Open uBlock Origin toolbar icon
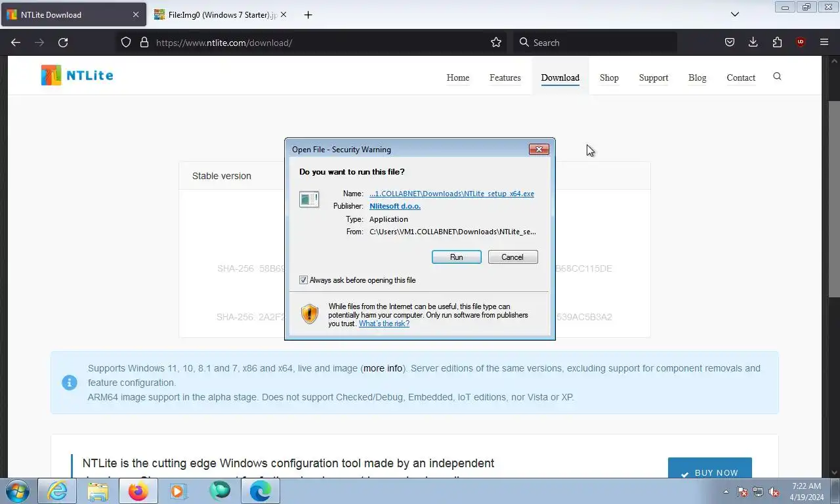The height and width of the screenshot is (504, 840). click(800, 42)
